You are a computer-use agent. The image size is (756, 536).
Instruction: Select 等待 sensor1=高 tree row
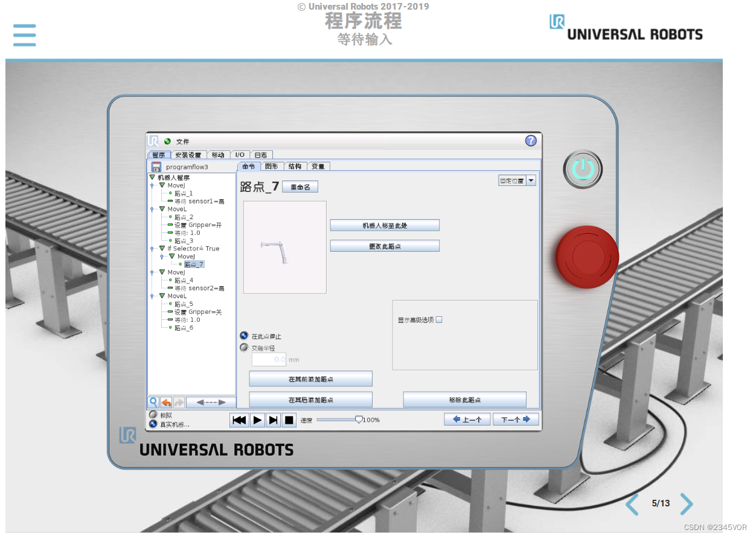point(199,201)
